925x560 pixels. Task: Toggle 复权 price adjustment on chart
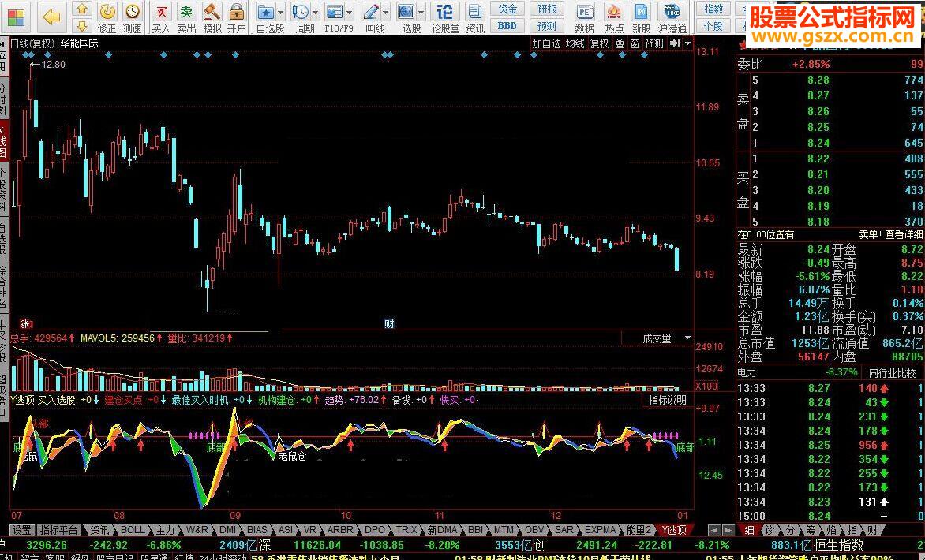tap(599, 43)
